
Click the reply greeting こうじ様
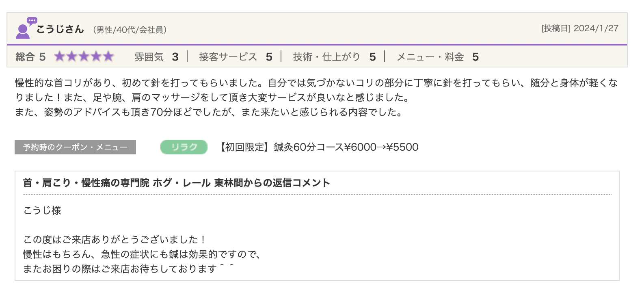[x=42, y=210]
